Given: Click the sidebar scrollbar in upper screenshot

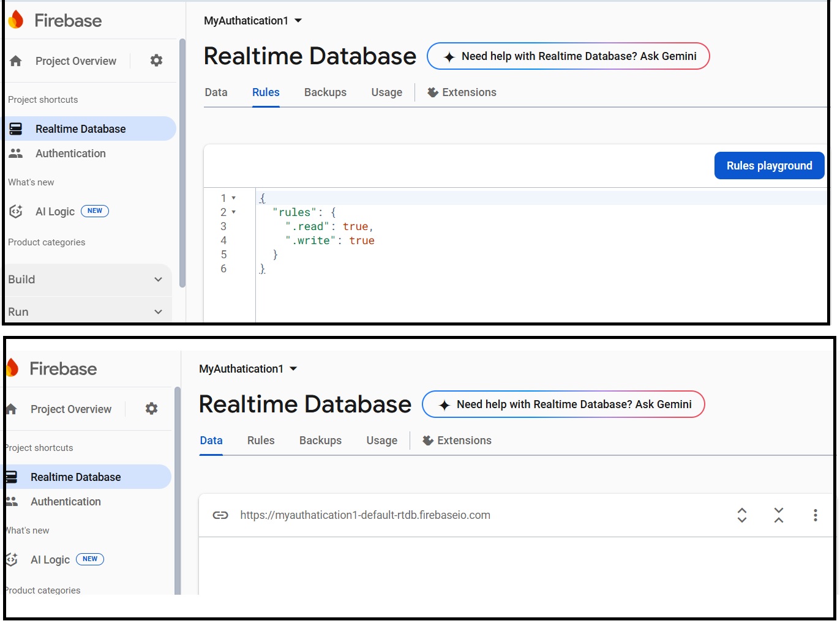Looking at the screenshot, I should pos(182,162).
